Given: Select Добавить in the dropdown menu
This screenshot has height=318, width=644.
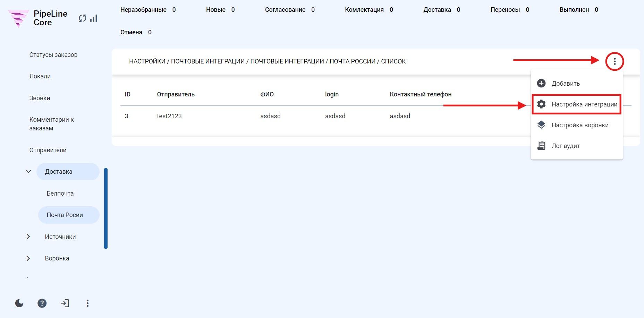Looking at the screenshot, I should tap(577, 83).
